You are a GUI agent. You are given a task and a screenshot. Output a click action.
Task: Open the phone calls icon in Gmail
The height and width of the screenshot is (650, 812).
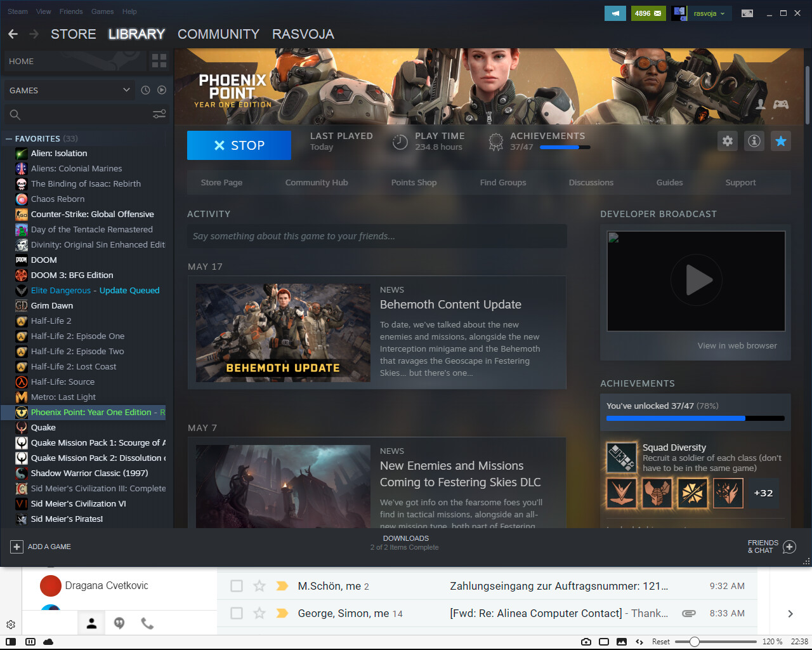tap(147, 623)
